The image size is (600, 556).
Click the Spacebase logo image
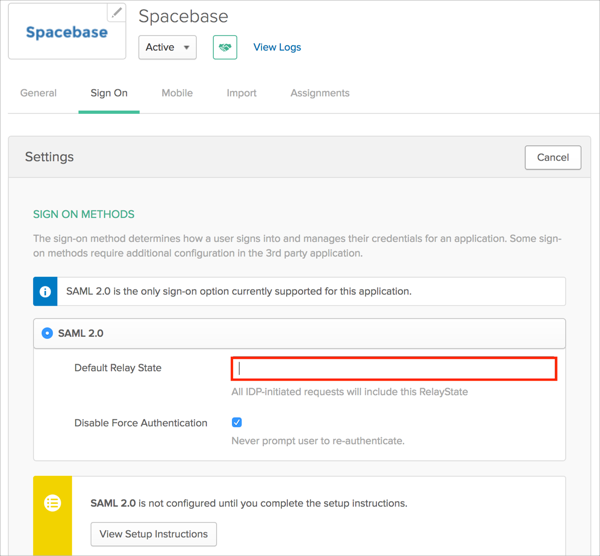click(67, 32)
